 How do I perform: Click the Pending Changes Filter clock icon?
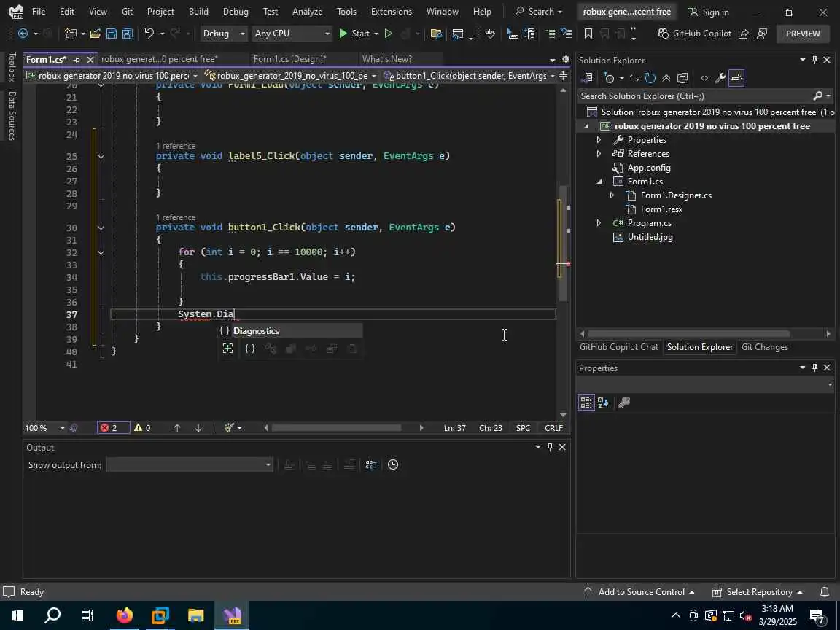coord(609,78)
